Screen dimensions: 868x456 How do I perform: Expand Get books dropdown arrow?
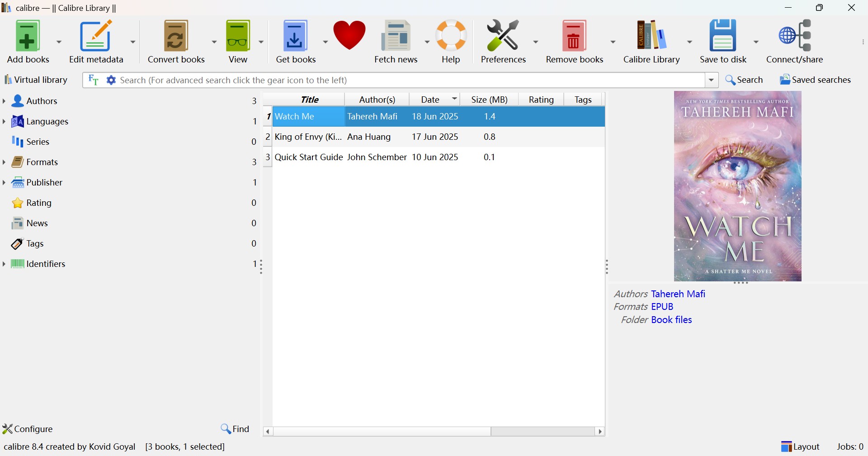tap(325, 41)
